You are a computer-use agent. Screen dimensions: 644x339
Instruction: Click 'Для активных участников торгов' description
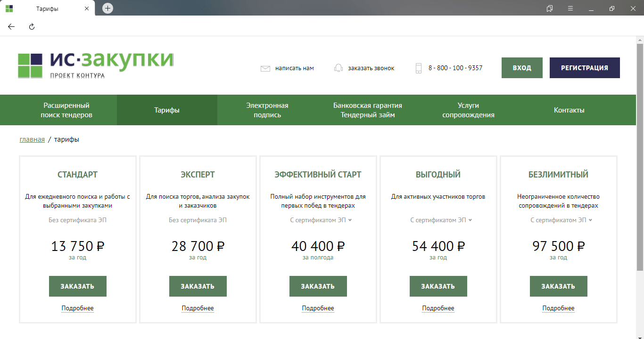(438, 197)
